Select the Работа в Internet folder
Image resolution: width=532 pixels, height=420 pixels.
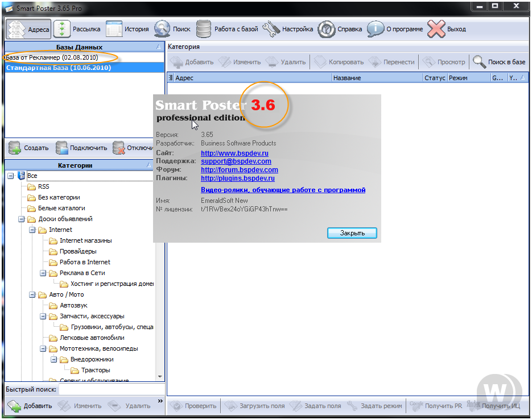[85, 263]
